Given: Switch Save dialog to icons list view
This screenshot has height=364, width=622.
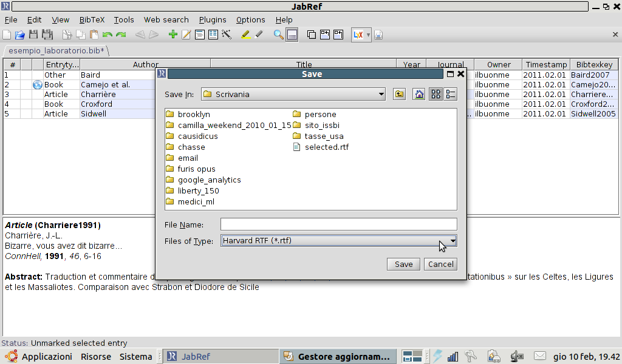Looking at the screenshot, I should coord(436,94).
